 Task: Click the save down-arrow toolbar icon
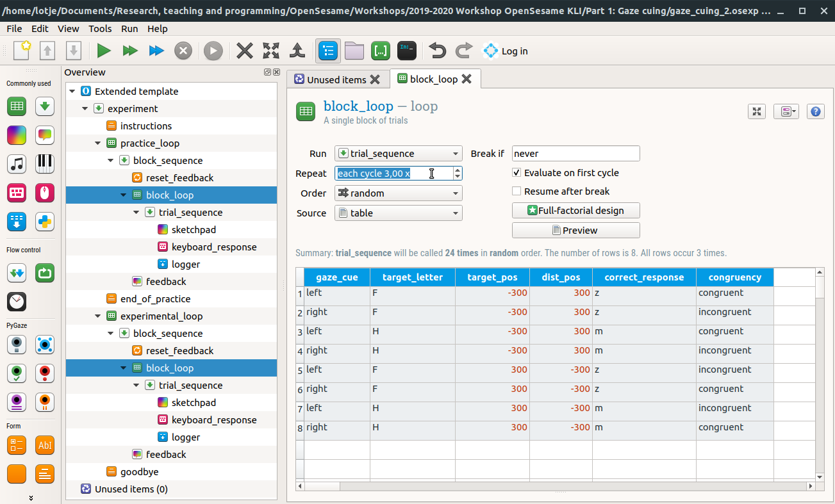point(74,51)
